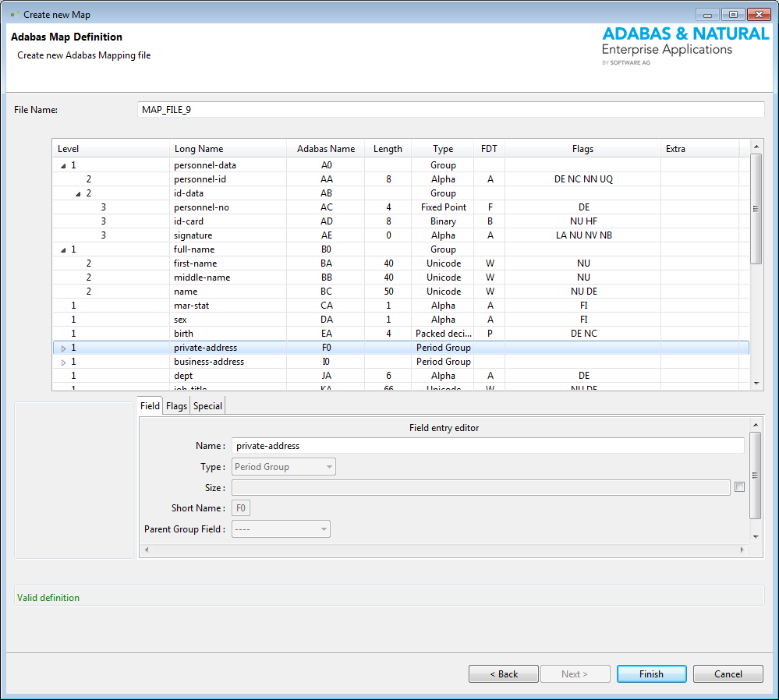The height and width of the screenshot is (700, 779).
Task: Click the editor panel scrollbar down arrow
Action: tap(756, 538)
